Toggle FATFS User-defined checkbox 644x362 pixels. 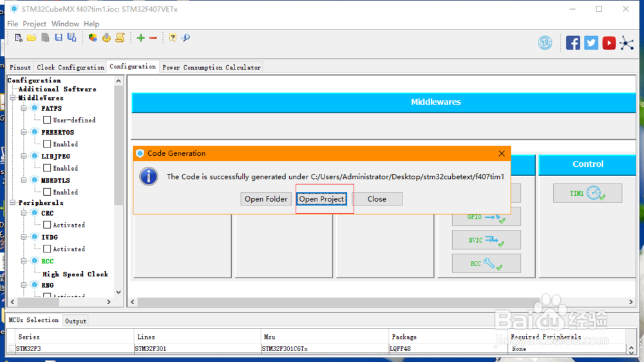pos(47,120)
